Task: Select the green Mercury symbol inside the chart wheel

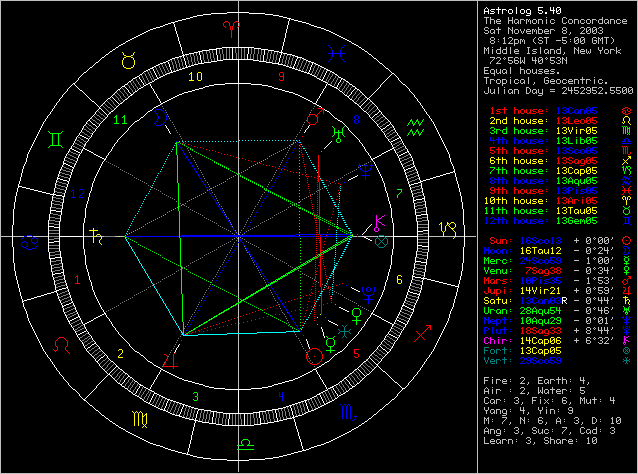Action: pos(331,344)
